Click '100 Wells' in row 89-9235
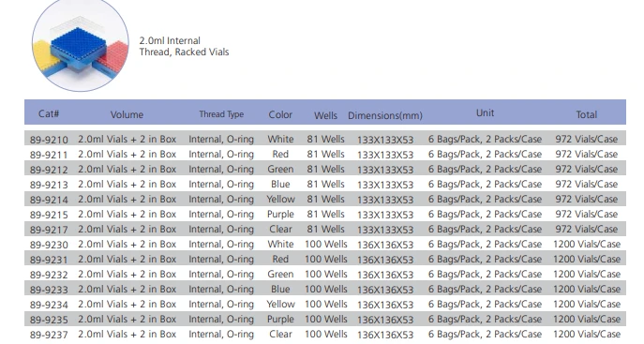The height and width of the screenshot is (344, 644). pos(325,319)
